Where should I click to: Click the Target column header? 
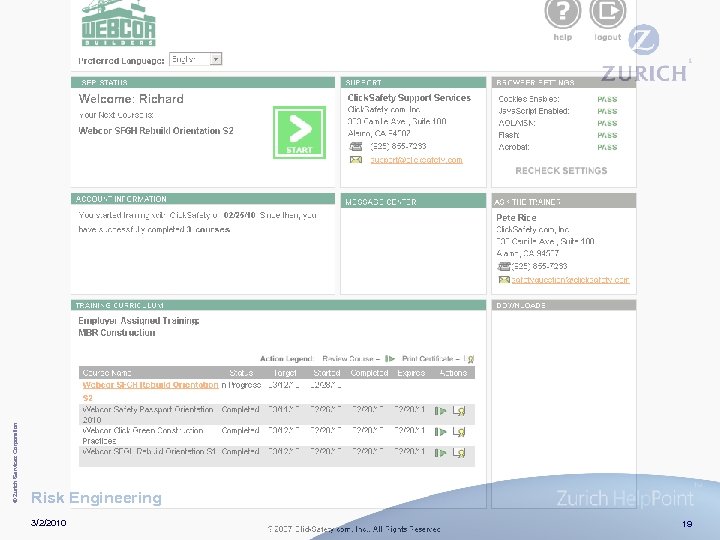pos(285,373)
